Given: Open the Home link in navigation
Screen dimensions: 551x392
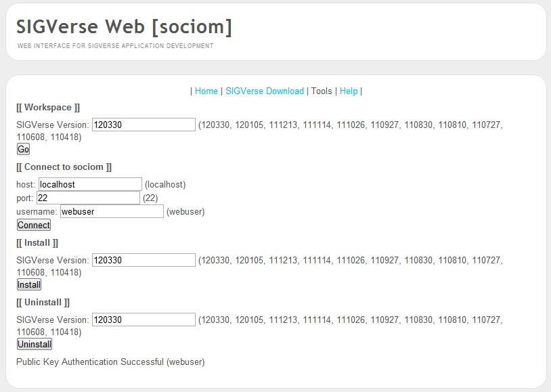Looking at the screenshot, I should click(206, 91).
